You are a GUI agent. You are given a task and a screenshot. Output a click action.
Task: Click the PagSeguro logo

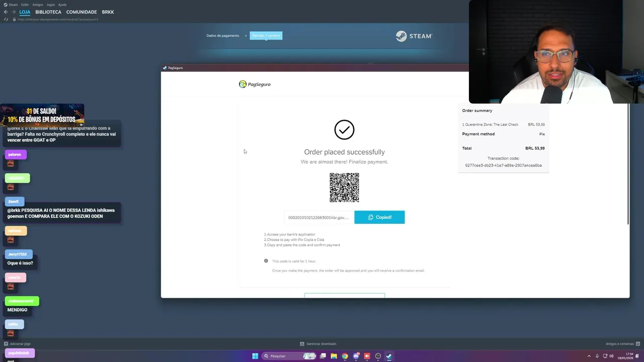pyautogui.click(x=255, y=84)
